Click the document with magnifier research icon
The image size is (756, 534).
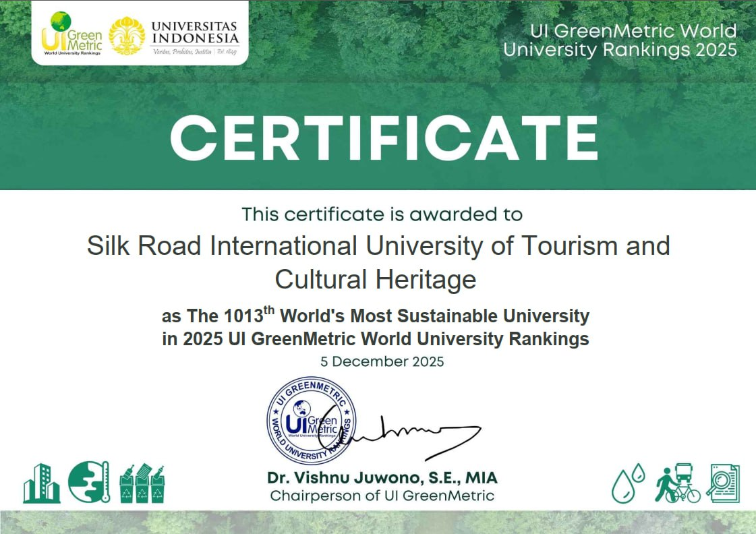pyautogui.click(x=723, y=483)
